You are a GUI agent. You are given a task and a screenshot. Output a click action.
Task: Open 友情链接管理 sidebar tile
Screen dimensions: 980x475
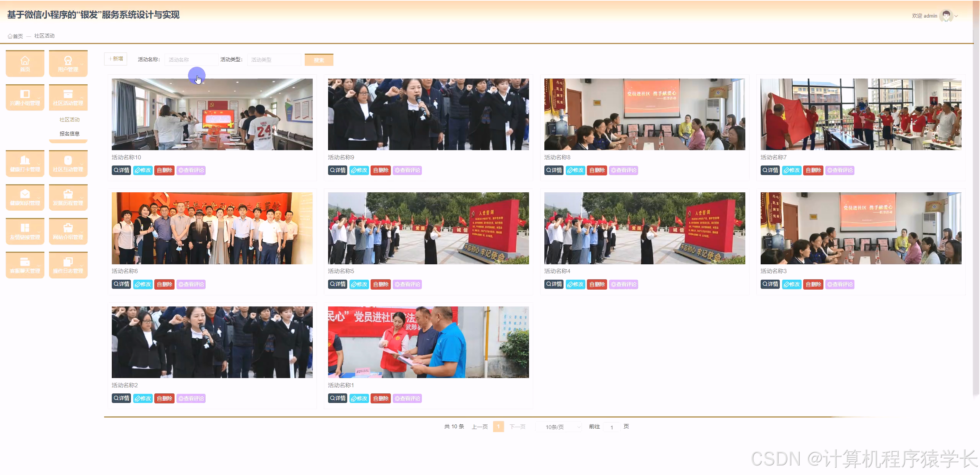point(25,231)
